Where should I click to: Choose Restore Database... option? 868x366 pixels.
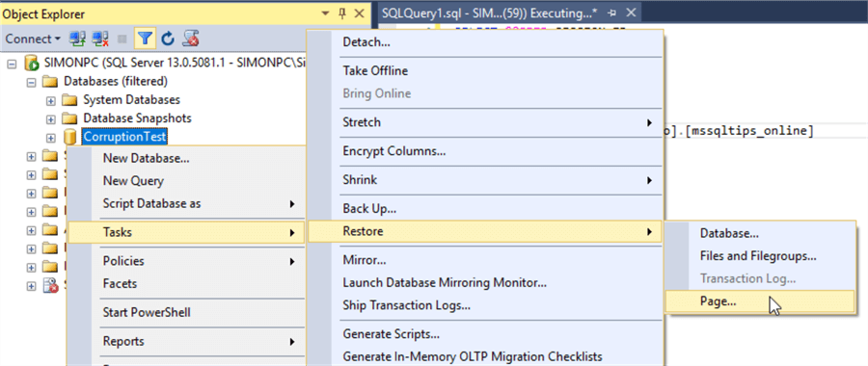[760, 233]
